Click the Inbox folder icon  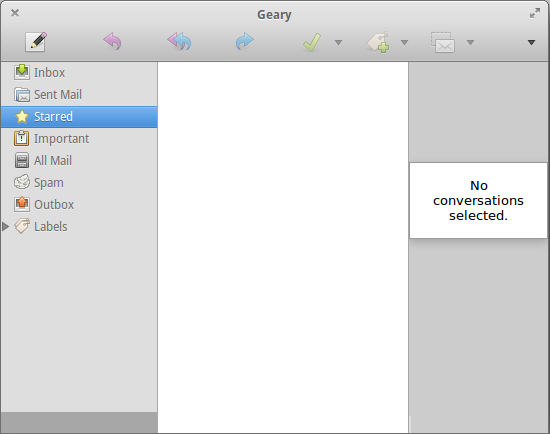point(22,72)
